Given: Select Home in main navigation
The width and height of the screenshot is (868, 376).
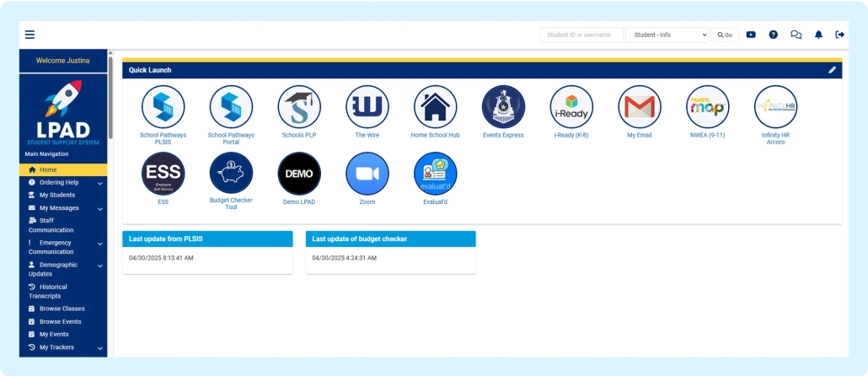Looking at the screenshot, I should [x=63, y=170].
